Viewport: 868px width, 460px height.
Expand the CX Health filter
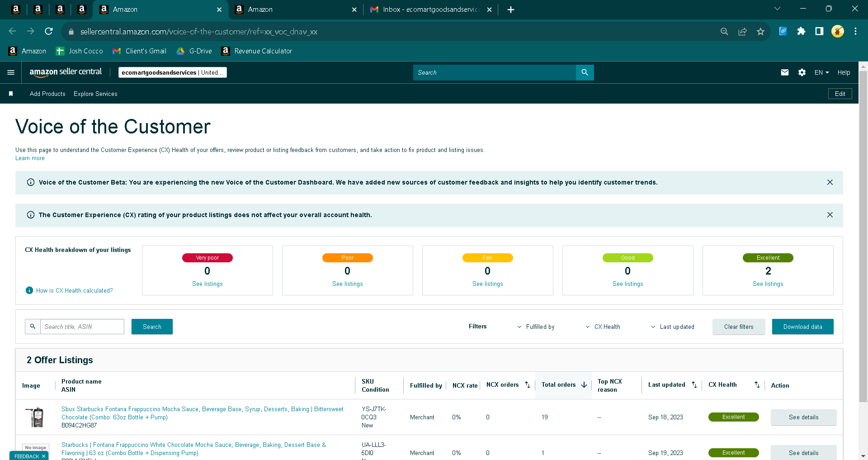pyautogui.click(x=603, y=327)
